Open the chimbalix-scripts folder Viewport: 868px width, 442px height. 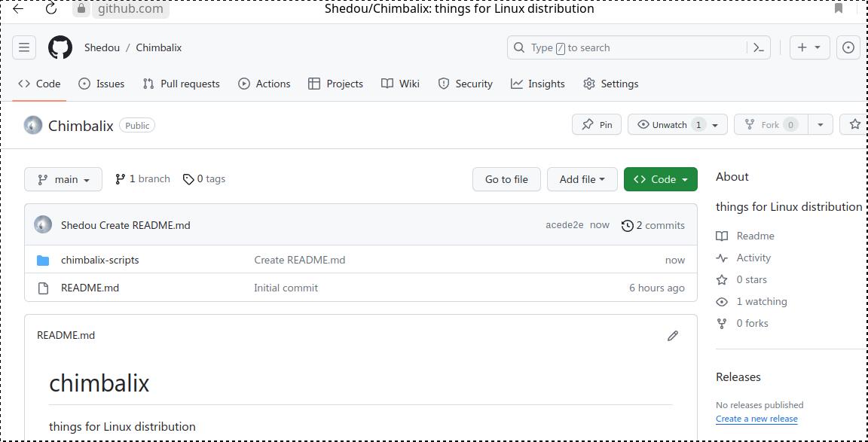coord(99,260)
